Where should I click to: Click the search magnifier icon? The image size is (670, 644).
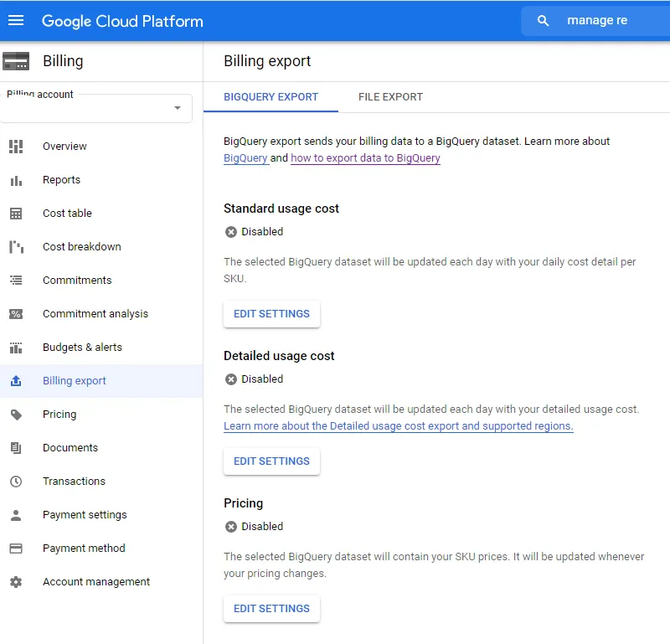pyautogui.click(x=544, y=21)
